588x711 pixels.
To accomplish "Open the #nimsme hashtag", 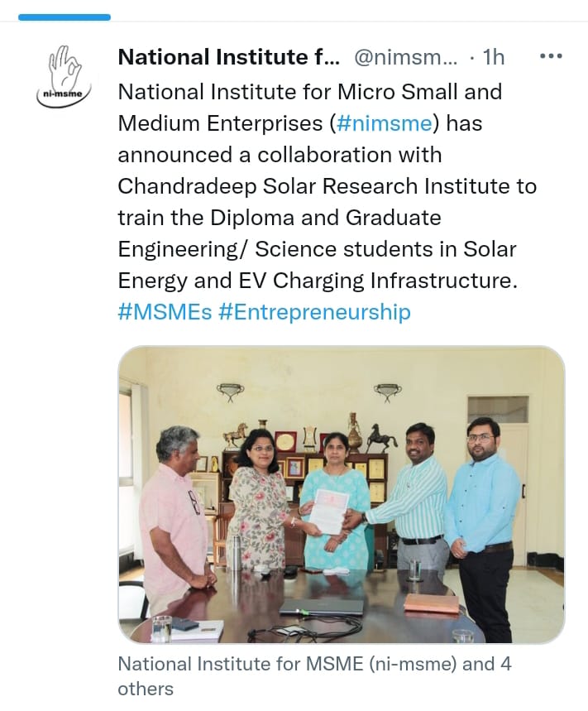I will (385, 123).
